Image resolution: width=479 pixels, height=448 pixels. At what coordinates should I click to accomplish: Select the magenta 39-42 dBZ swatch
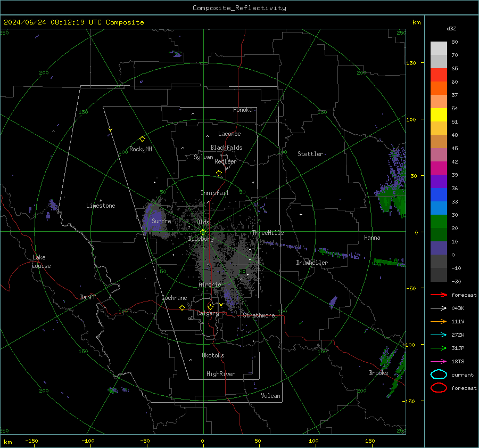click(x=439, y=168)
